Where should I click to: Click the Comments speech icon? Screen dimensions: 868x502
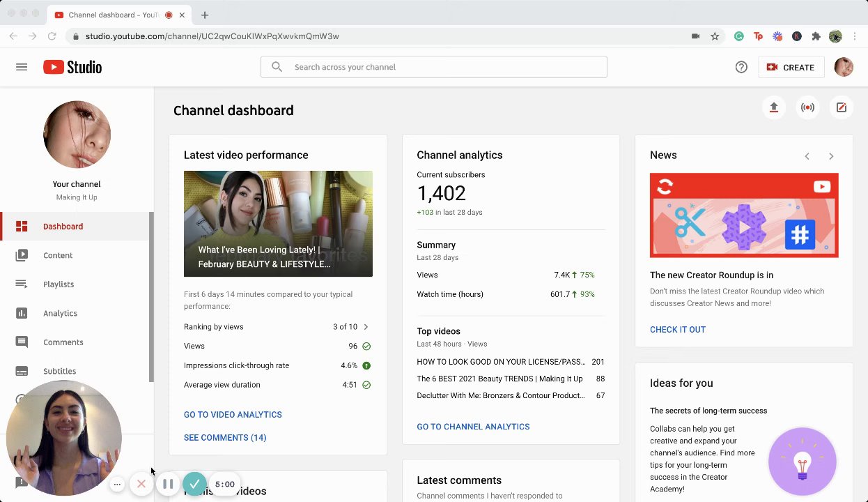point(22,342)
